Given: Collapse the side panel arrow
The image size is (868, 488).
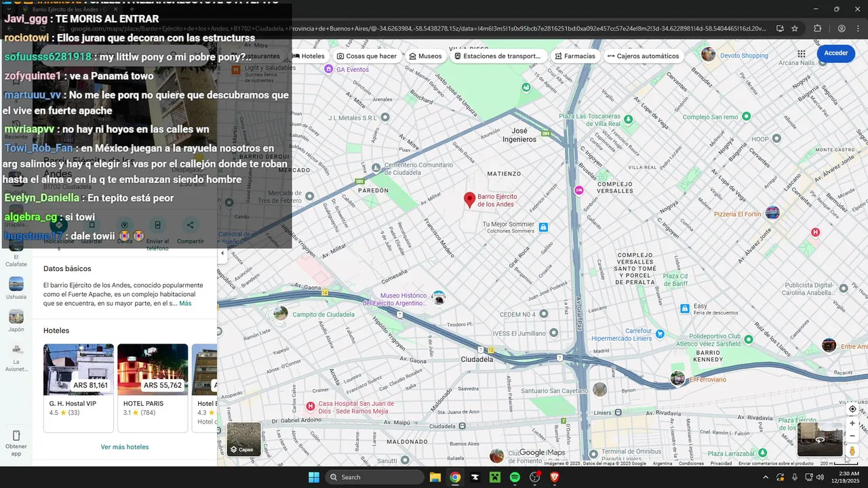Looking at the screenshot, I should pos(222,253).
